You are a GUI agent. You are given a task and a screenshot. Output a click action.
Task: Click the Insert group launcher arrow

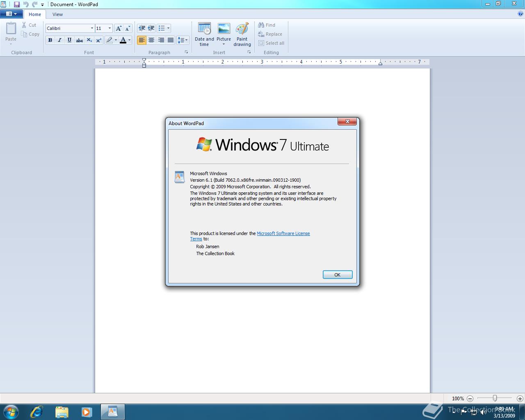pyautogui.click(x=249, y=52)
